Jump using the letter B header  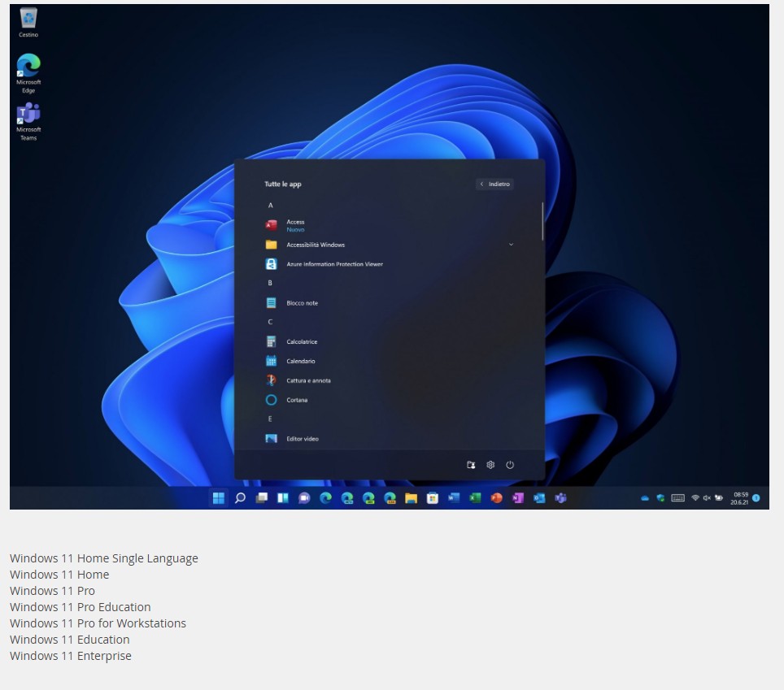click(x=270, y=283)
